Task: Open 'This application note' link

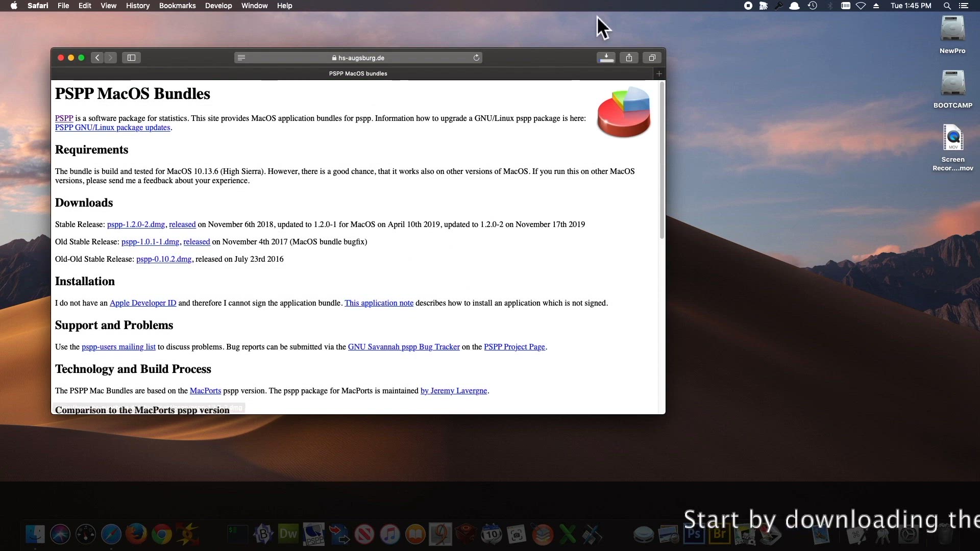Action: tap(379, 303)
